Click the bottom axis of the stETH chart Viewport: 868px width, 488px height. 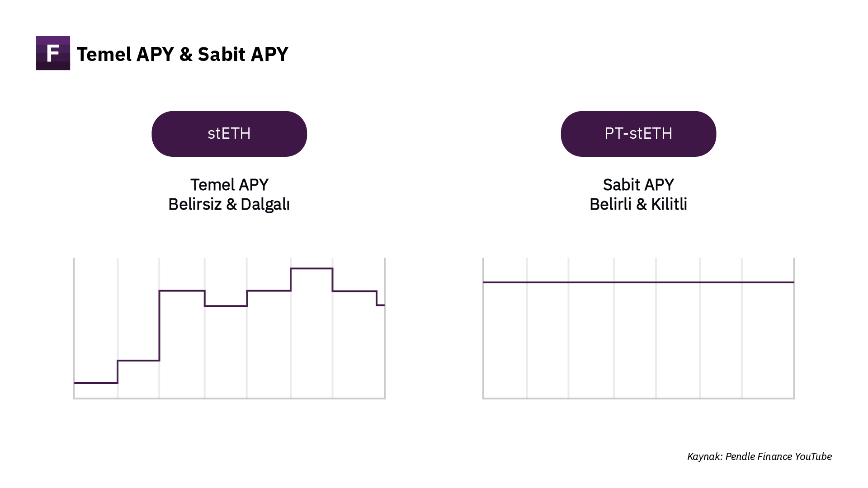(229, 398)
